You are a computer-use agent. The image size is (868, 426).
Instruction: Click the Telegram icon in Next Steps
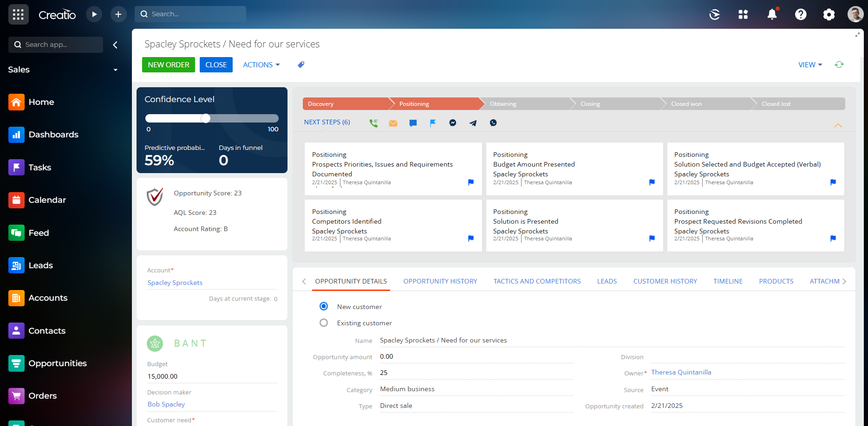pyautogui.click(x=473, y=123)
